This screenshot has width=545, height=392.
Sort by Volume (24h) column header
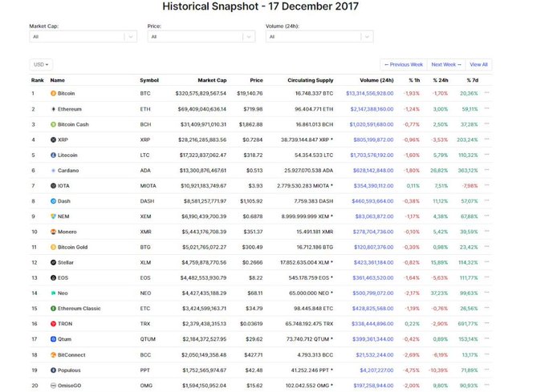pos(376,80)
